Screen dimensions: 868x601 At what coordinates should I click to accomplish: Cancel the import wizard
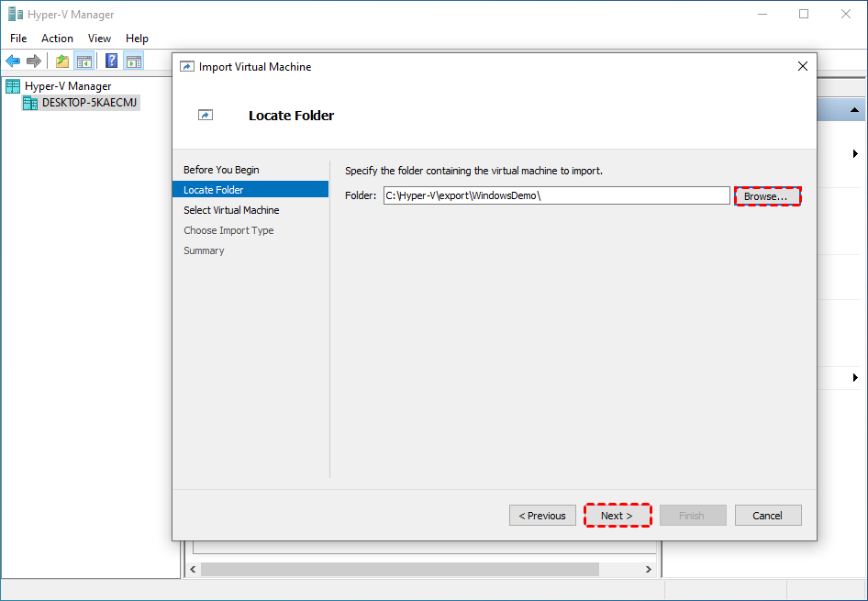click(768, 516)
